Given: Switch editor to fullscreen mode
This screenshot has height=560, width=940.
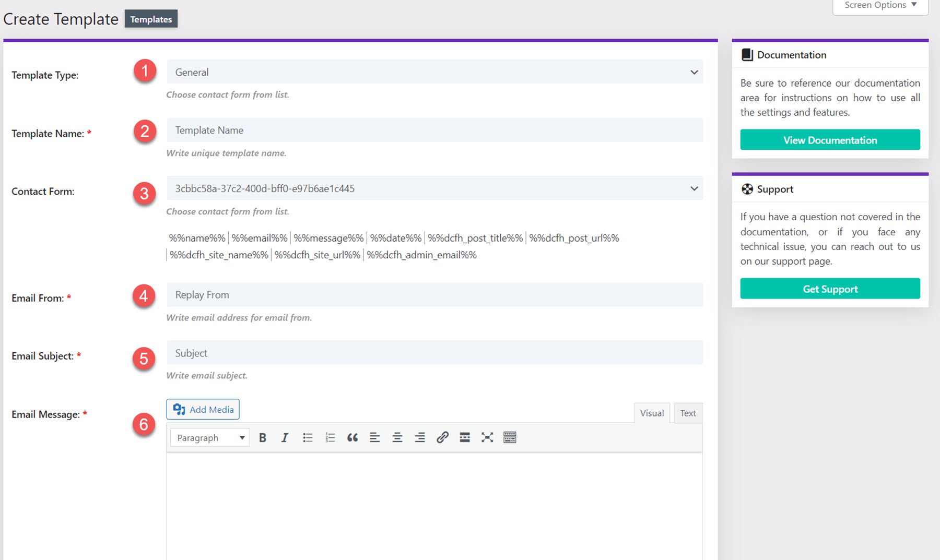Looking at the screenshot, I should point(487,437).
